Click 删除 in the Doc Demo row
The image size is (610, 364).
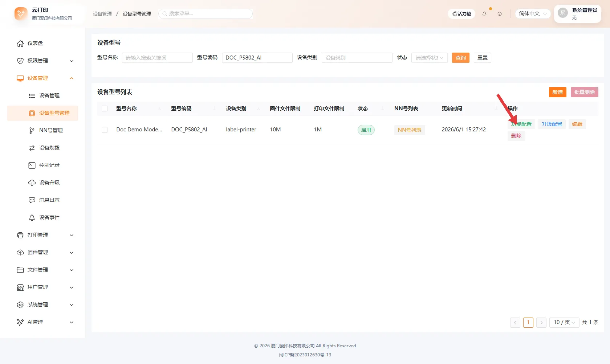click(516, 136)
